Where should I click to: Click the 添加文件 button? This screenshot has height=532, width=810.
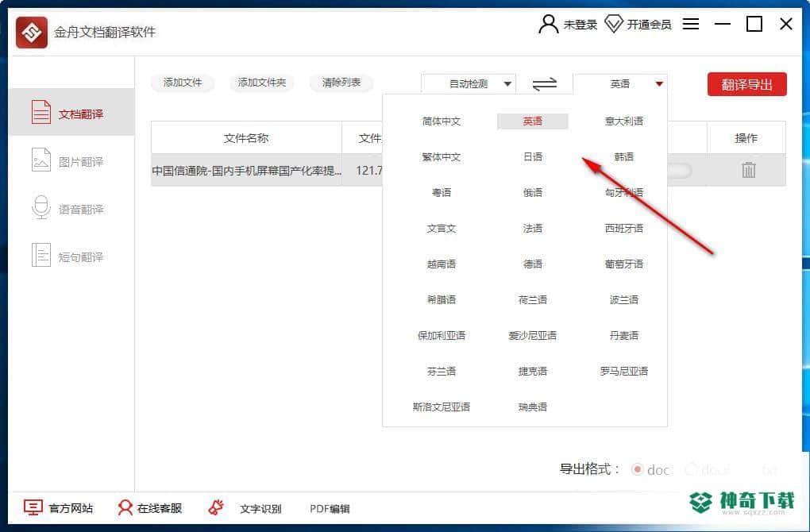183,83
